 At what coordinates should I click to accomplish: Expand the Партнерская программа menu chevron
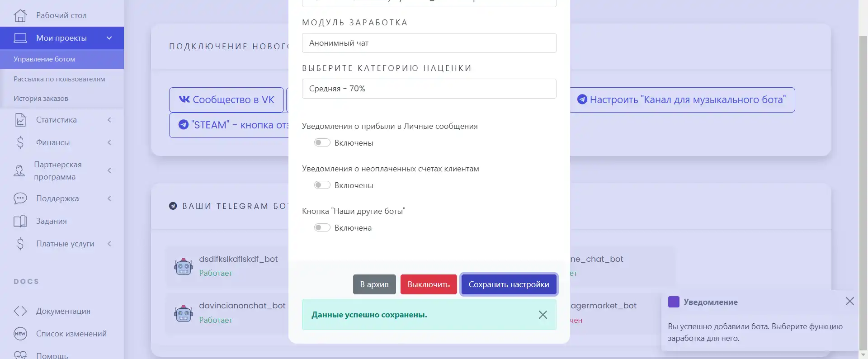click(109, 170)
